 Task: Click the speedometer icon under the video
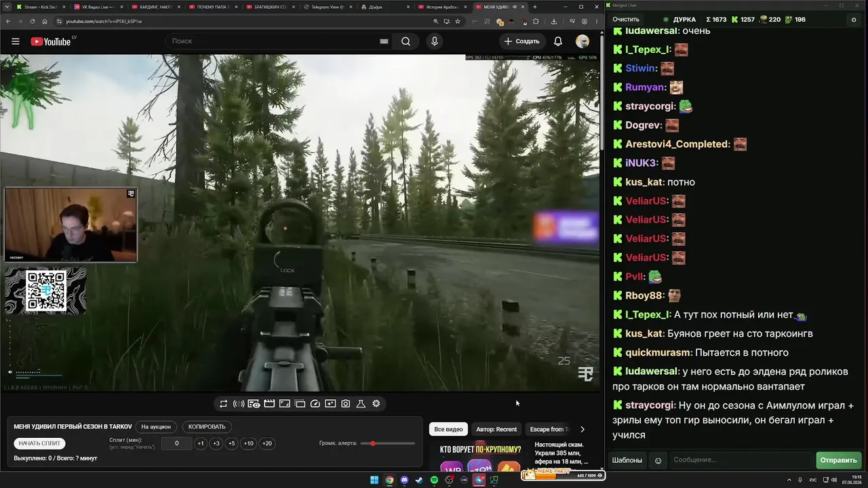click(315, 404)
